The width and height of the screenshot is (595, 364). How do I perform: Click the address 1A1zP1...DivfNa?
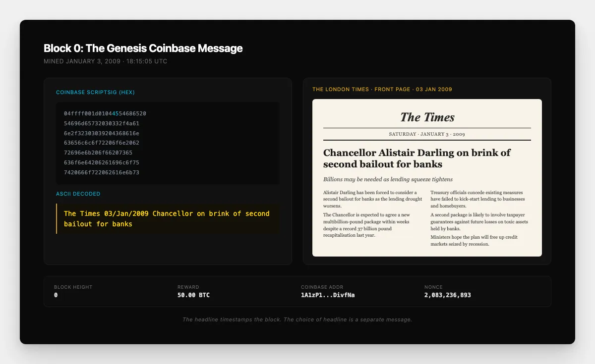pos(328,295)
